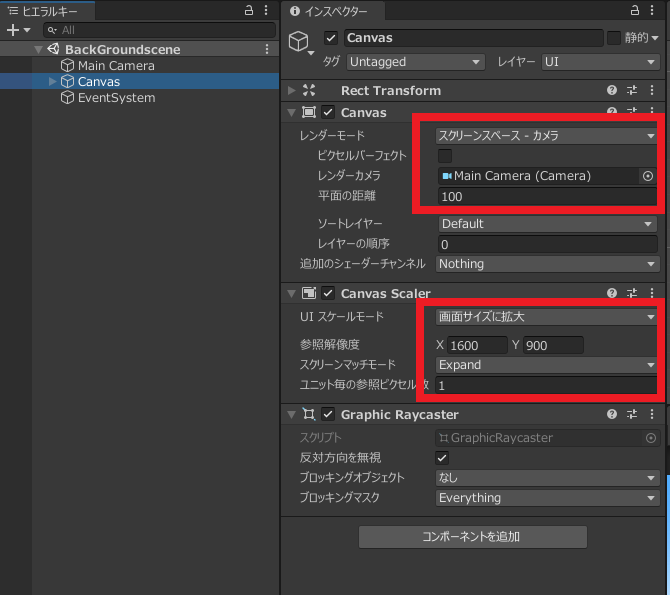
Task: Toggle the Canvas object active checkbox
Action: [331, 38]
